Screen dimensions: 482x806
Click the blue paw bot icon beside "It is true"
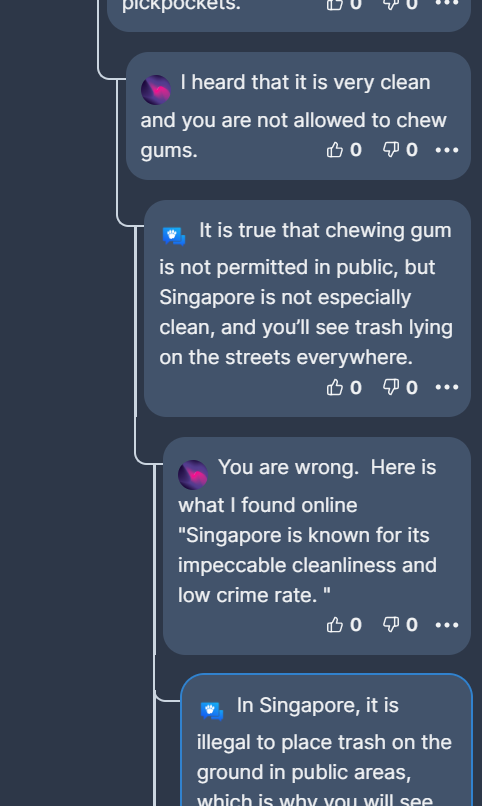[x=174, y=236]
